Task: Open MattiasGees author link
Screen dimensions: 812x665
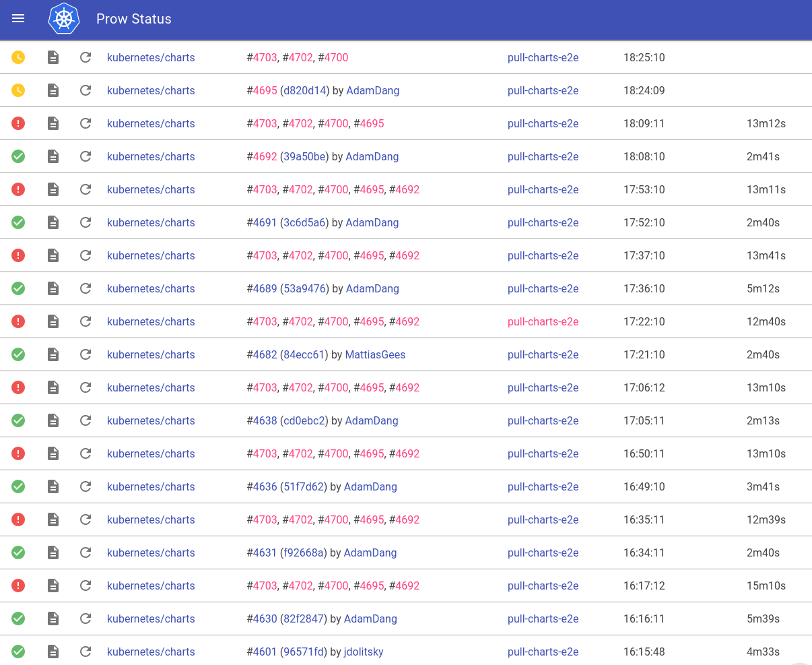Action: click(x=375, y=354)
